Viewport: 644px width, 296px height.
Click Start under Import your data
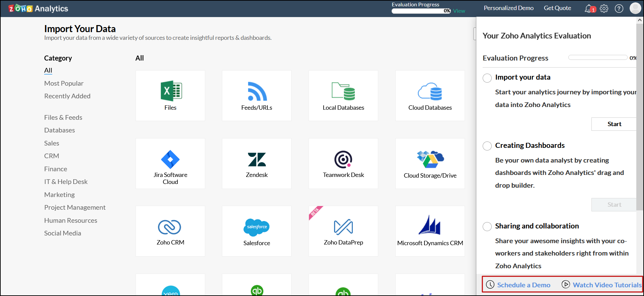[x=614, y=124]
